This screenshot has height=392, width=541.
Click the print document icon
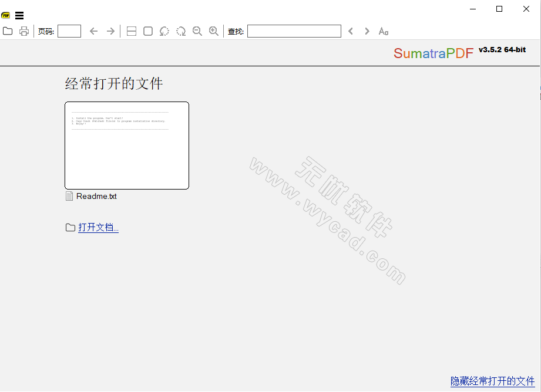23,31
